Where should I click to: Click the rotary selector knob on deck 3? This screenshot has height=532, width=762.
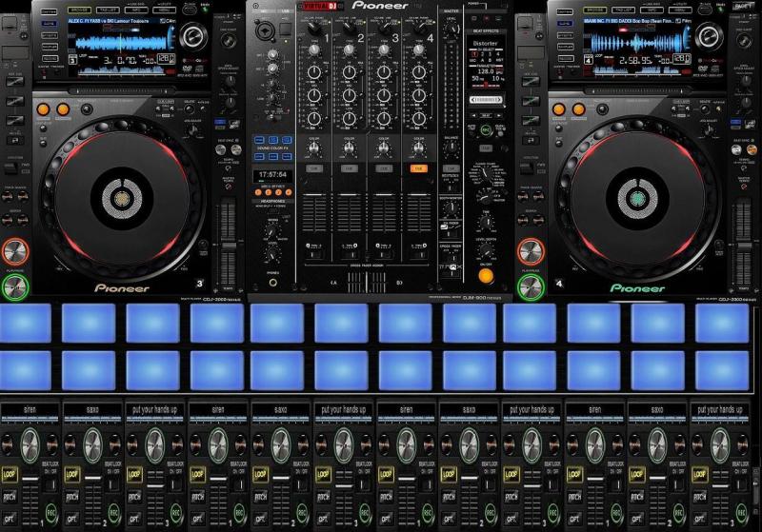(x=193, y=36)
